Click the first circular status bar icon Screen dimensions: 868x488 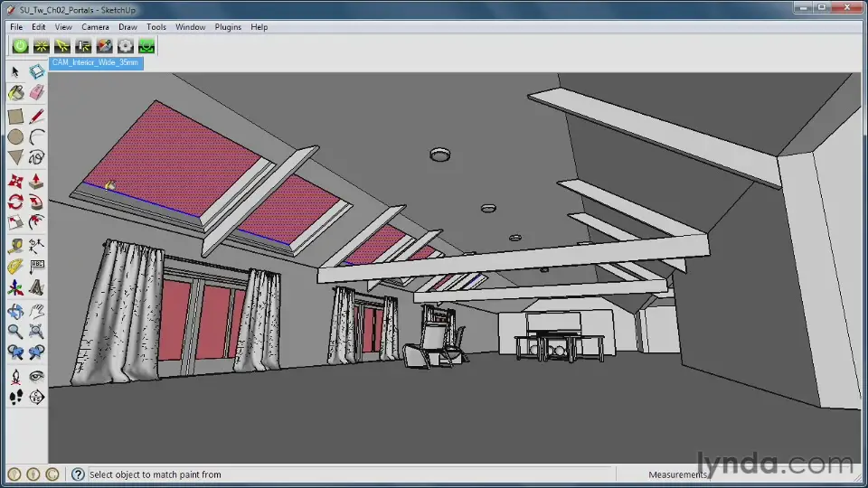[15, 474]
